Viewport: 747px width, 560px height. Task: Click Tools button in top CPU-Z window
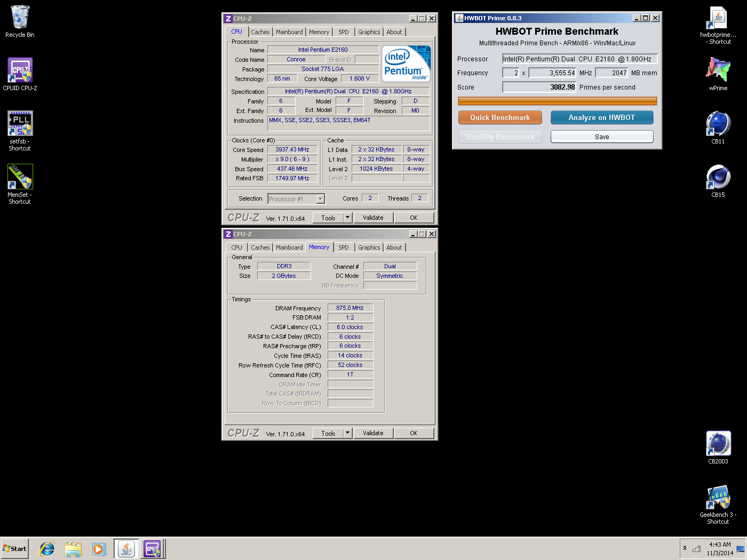[328, 218]
